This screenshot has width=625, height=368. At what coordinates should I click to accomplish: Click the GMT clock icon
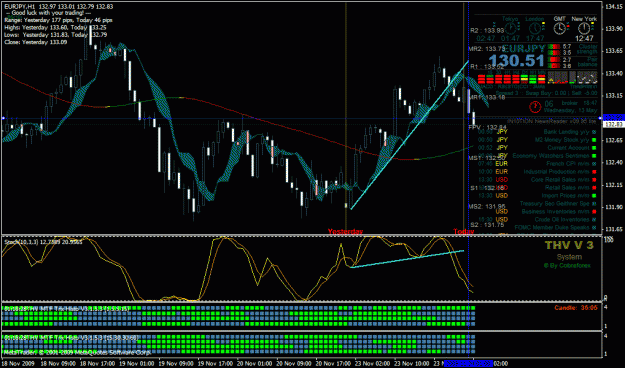[x=560, y=28]
